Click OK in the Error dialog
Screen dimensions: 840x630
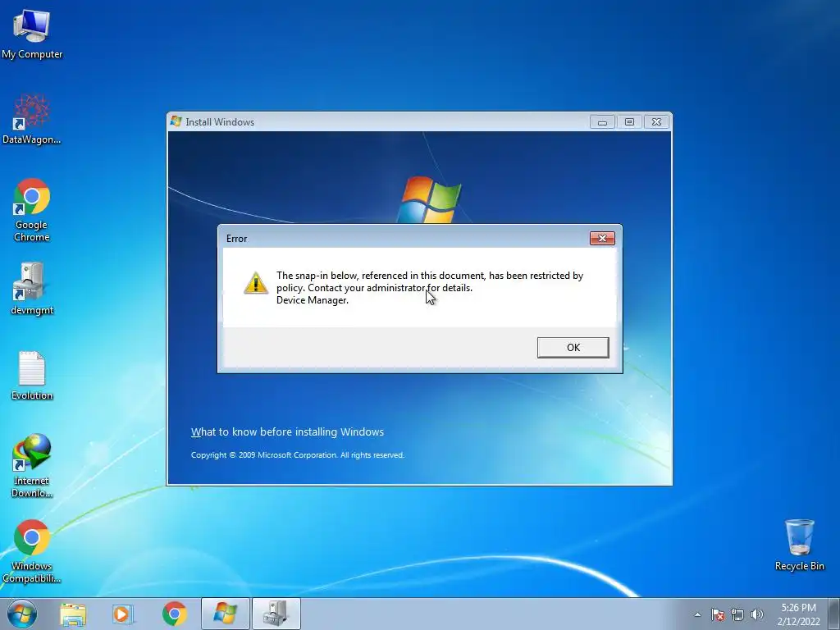tap(573, 347)
